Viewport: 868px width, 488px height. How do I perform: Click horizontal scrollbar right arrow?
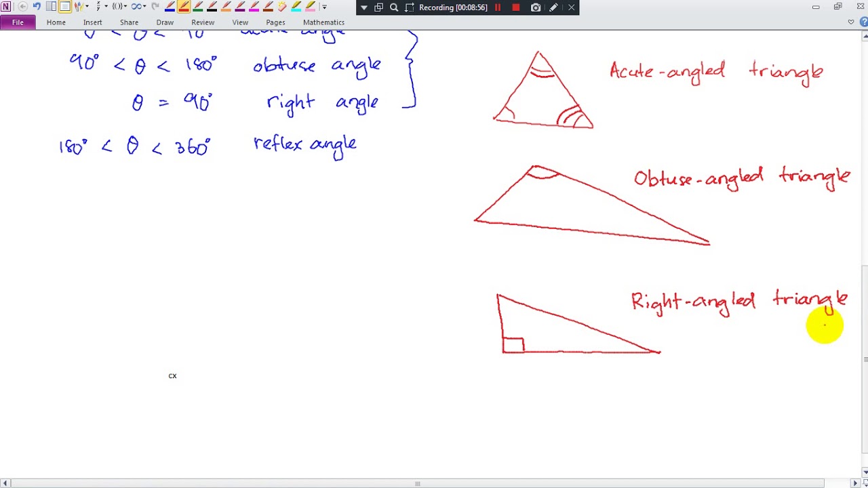click(x=855, y=483)
